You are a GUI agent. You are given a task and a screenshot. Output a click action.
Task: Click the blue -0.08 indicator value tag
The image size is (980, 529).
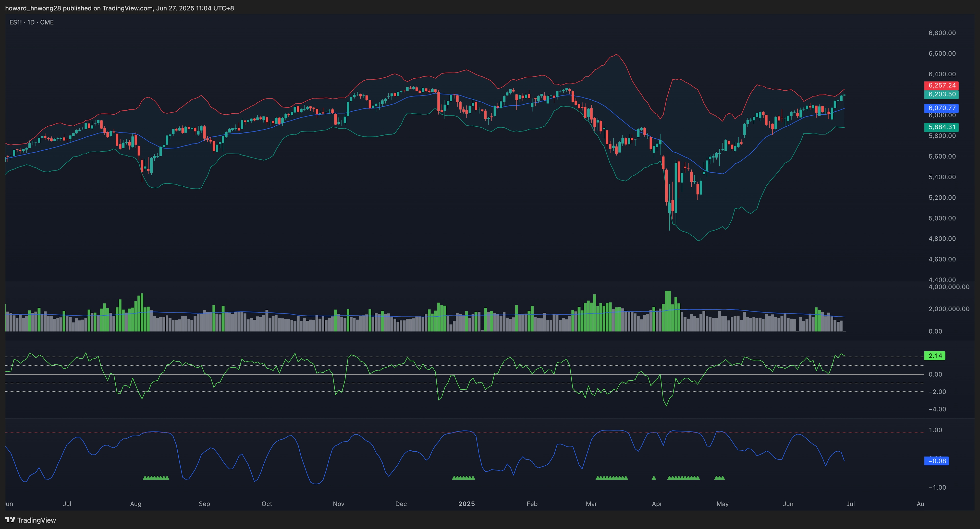[936, 461]
